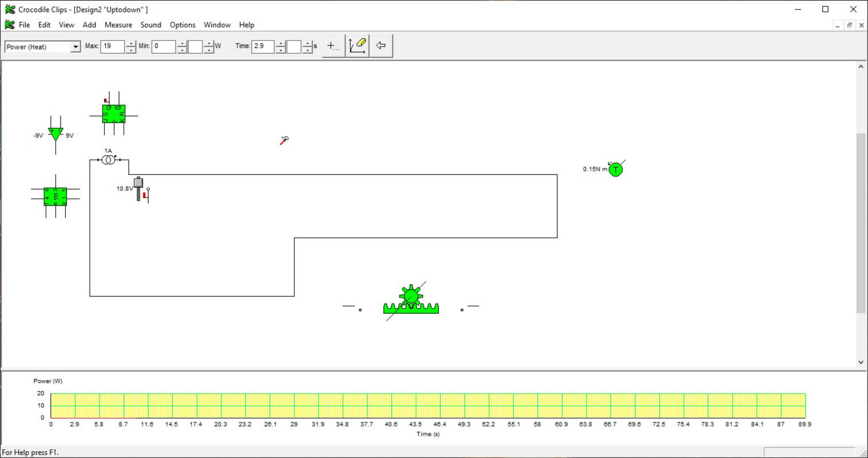The image size is (868, 458).
Task: Click the vertical scrollbar down arrow
Action: [861, 362]
